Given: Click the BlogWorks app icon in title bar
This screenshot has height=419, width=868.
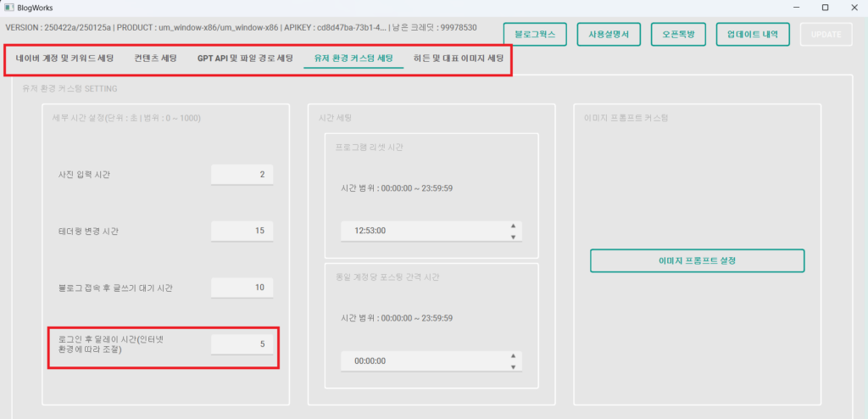Looking at the screenshot, I should [8, 8].
